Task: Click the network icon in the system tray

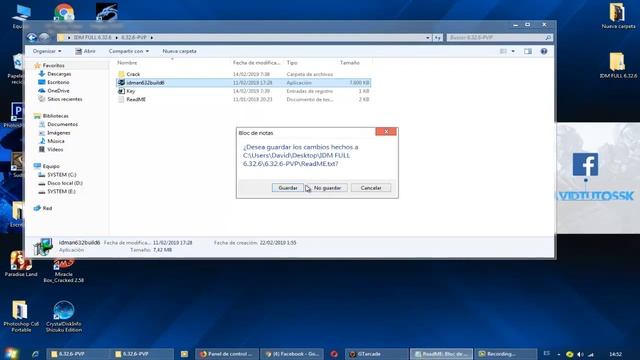Action: pos(590,354)
